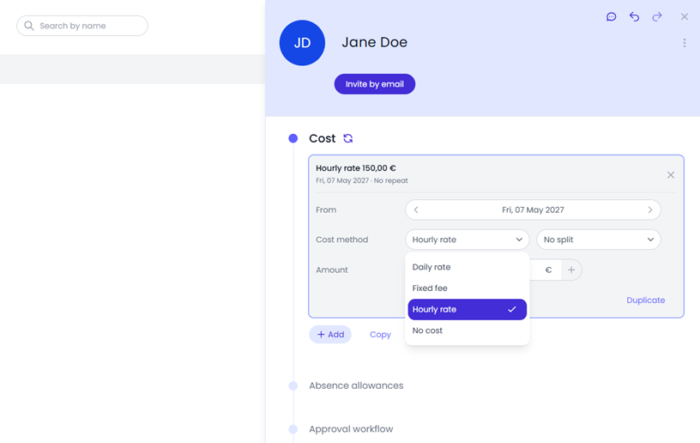Click the Duplicate link
Image resolution: width=700 pixels, height=443 pixels.
click(646, 300)
